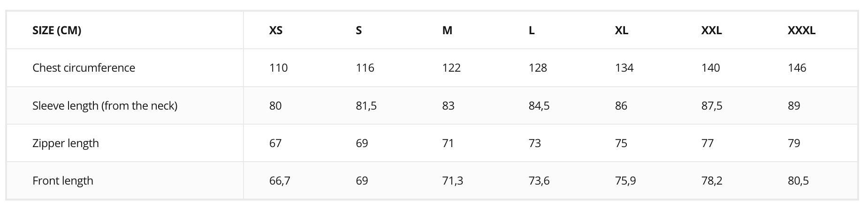Click the M size column header

pos(447,30)
